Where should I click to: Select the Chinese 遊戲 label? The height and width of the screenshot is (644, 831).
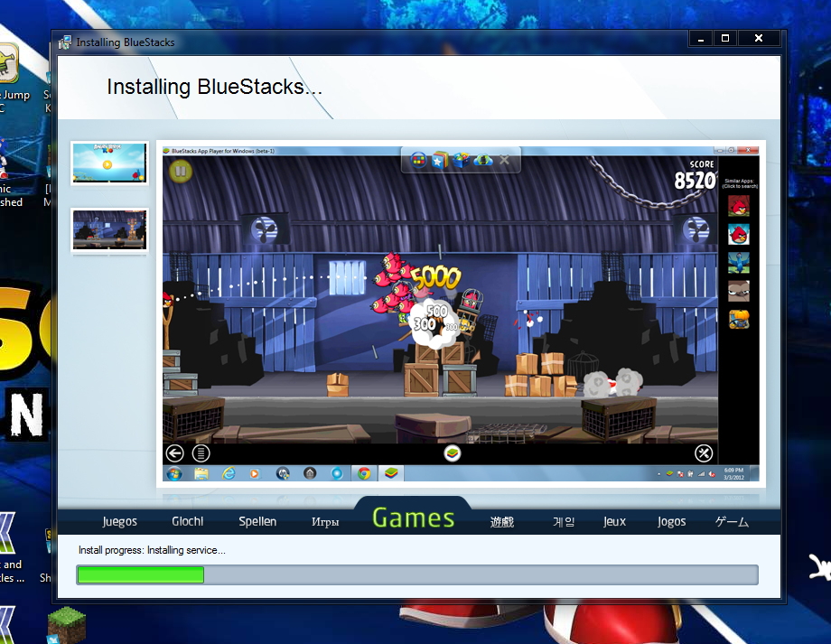(x=502, y=522)
